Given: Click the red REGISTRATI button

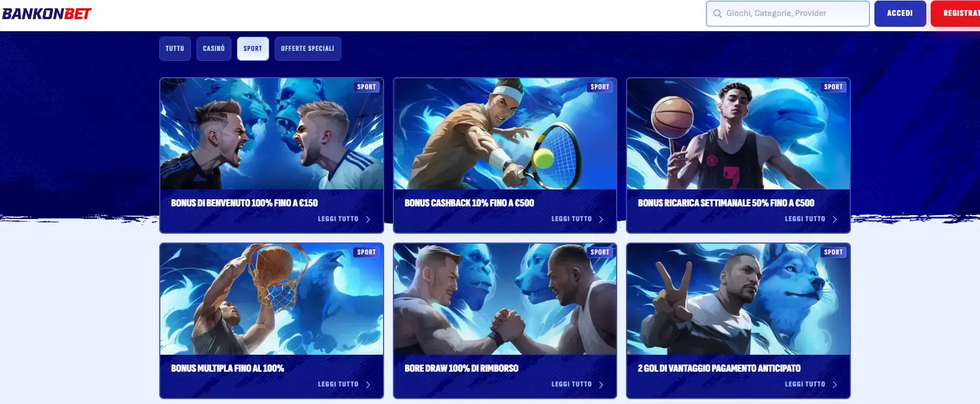Looking at the screenshot, I should coord(955,14).
